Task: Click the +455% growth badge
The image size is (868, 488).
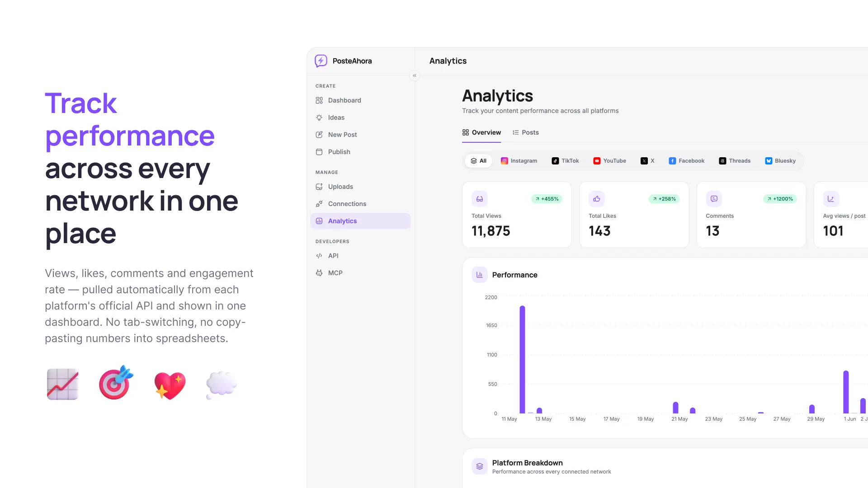Action: click(547, 199)
